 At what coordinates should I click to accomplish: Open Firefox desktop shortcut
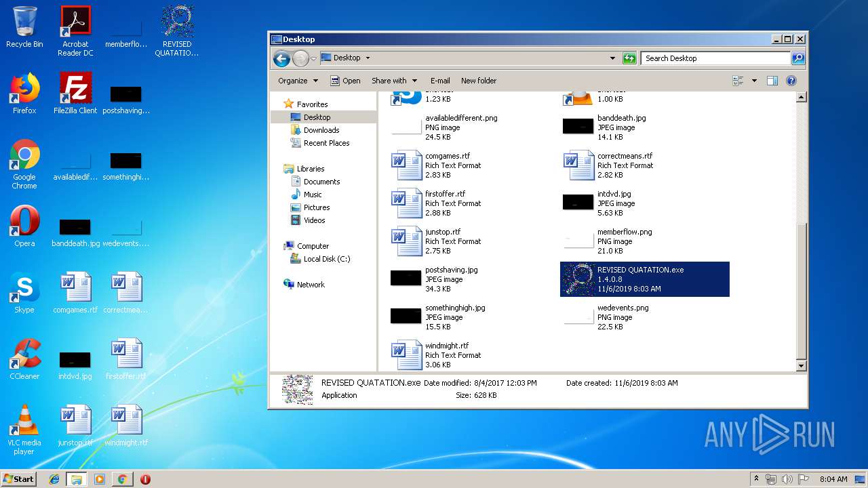pos(24,94)
